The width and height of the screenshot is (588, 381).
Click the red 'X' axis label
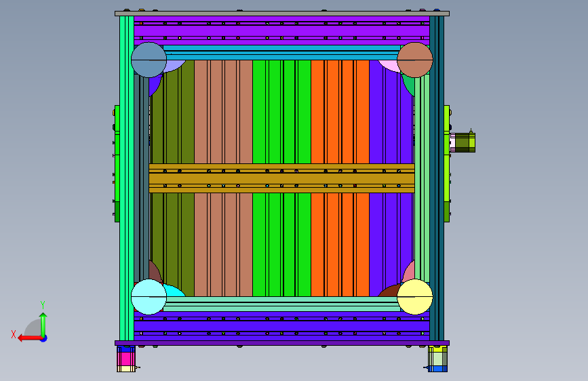click(x=14, y=334)
